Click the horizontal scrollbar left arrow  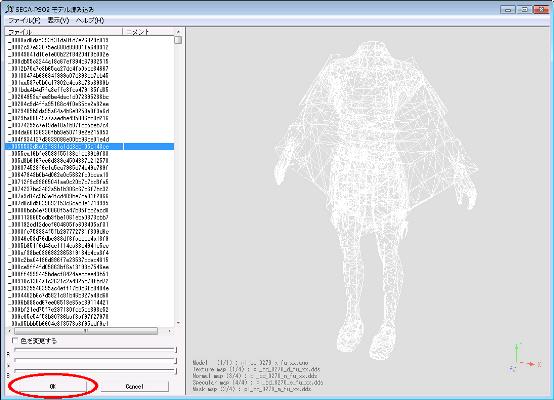[x=10, y=331]
